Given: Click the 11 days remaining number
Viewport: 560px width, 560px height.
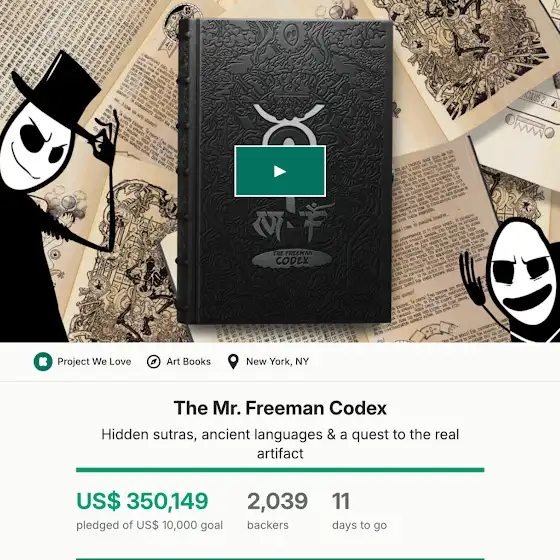Looking at the screenshot, I should pyautogui.click(x=341, y=501).
